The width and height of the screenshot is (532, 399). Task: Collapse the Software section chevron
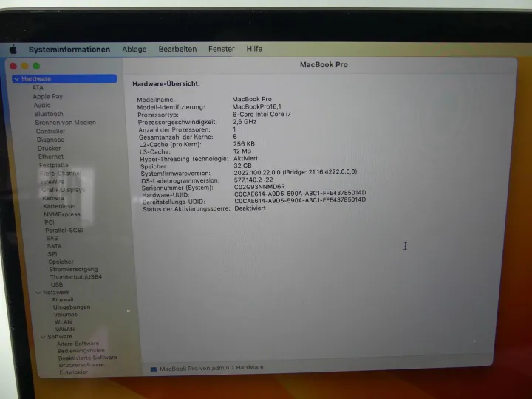(43, 337)
